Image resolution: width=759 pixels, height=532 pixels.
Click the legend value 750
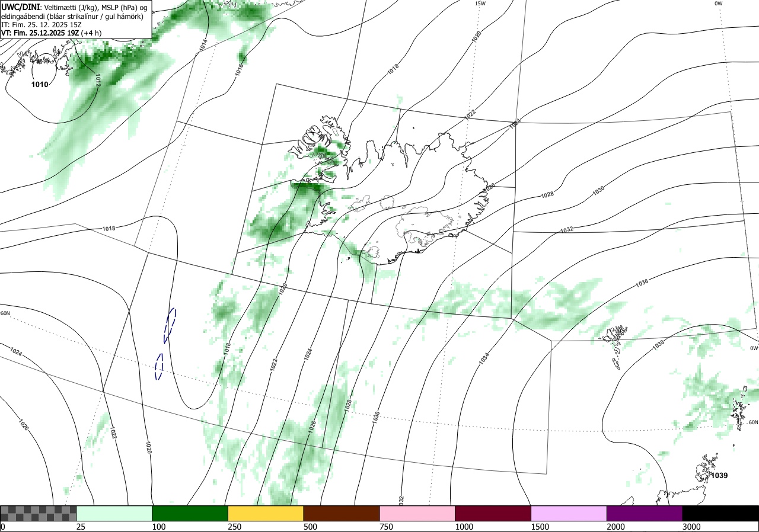point(386,527)
